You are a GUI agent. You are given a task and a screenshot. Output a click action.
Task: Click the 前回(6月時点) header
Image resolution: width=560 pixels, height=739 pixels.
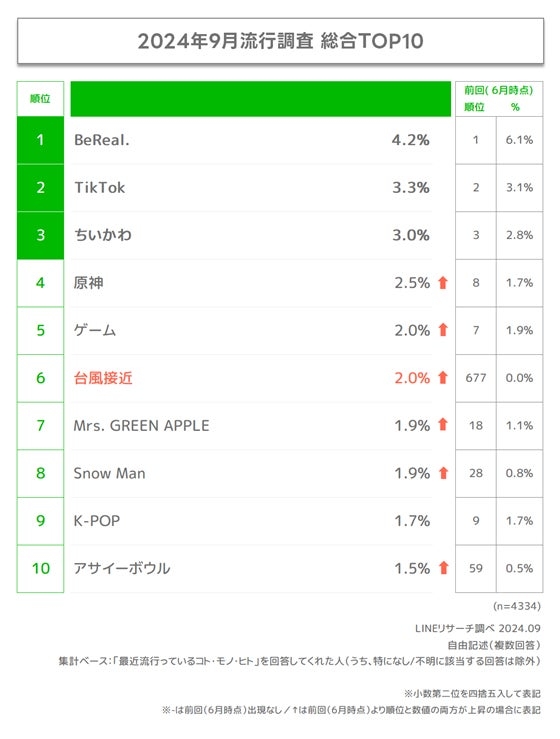[x=499, y=90]
